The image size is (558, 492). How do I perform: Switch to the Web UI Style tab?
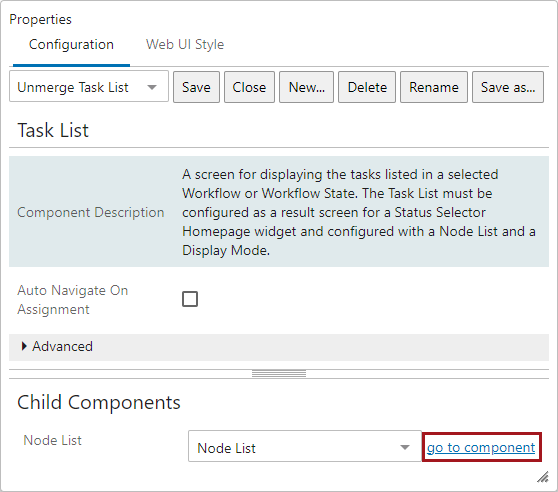point(185,44)
